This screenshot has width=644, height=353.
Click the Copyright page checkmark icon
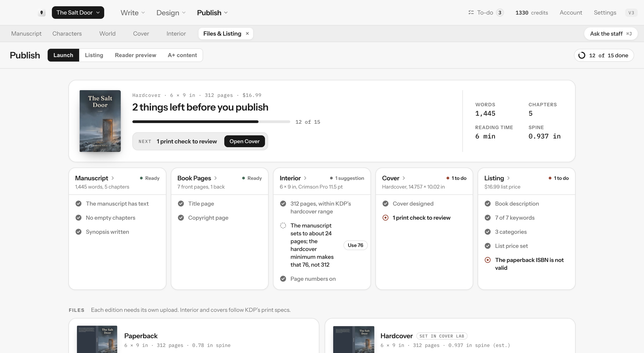[181, 218]
